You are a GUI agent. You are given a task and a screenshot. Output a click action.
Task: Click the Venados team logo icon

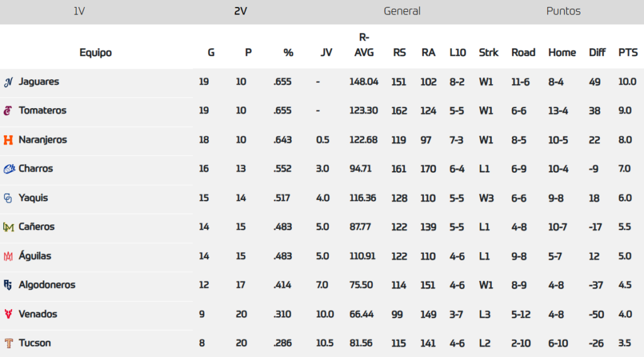pyautogui.click(x=8, y=314)
